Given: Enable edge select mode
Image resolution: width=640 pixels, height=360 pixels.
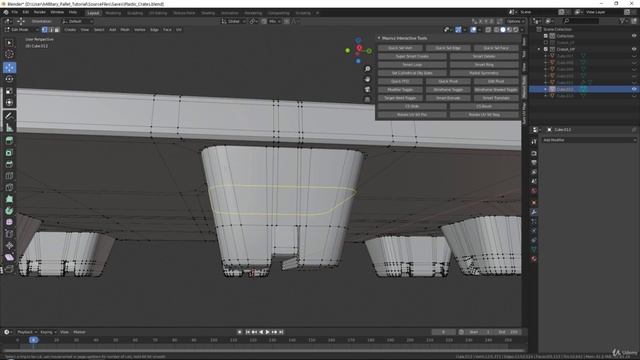Looking at the screenshot, I should click(51, 30).
